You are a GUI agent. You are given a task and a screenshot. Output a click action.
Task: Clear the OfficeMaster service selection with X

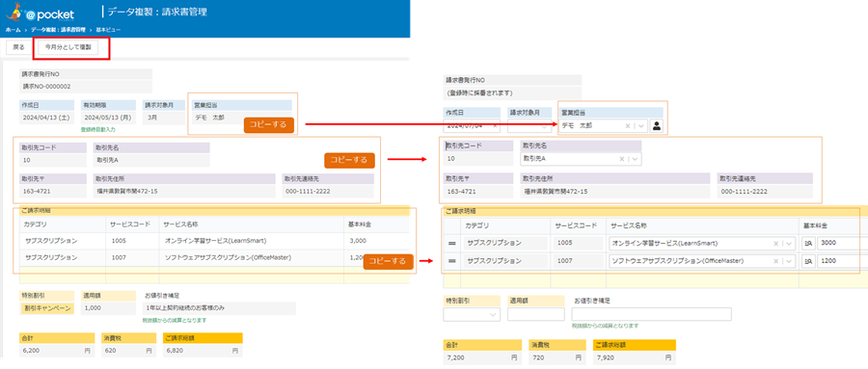775,260
